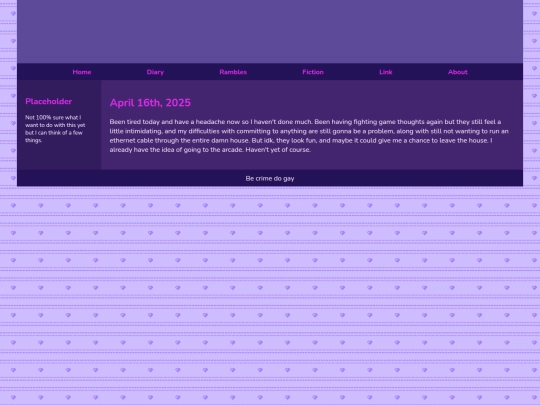The width and height of the screenshot is (540, 405).
Task: Click the footer text "Be crime do gay"
Action: pos(270,178)
